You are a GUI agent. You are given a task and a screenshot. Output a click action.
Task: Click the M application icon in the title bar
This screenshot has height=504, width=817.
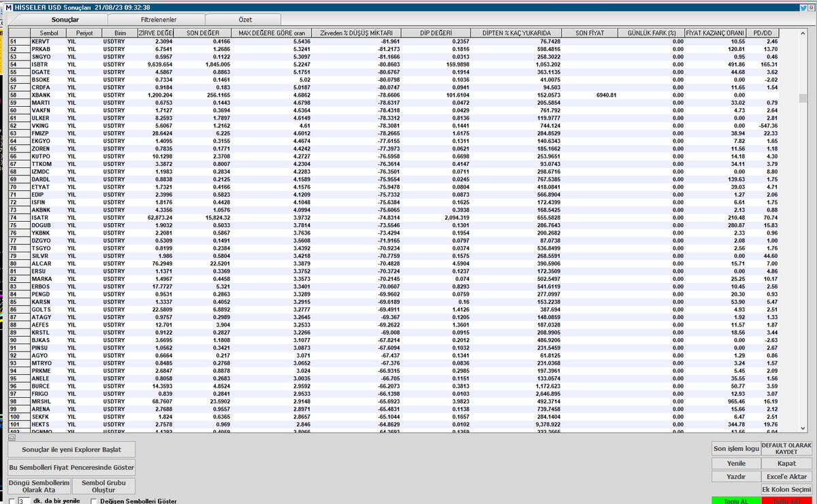[x=7, y=7]
